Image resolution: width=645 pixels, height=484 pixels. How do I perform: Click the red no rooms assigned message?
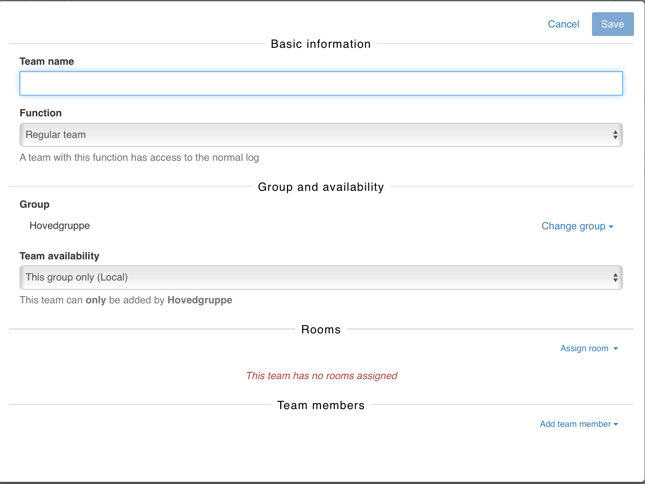[321, 376]
